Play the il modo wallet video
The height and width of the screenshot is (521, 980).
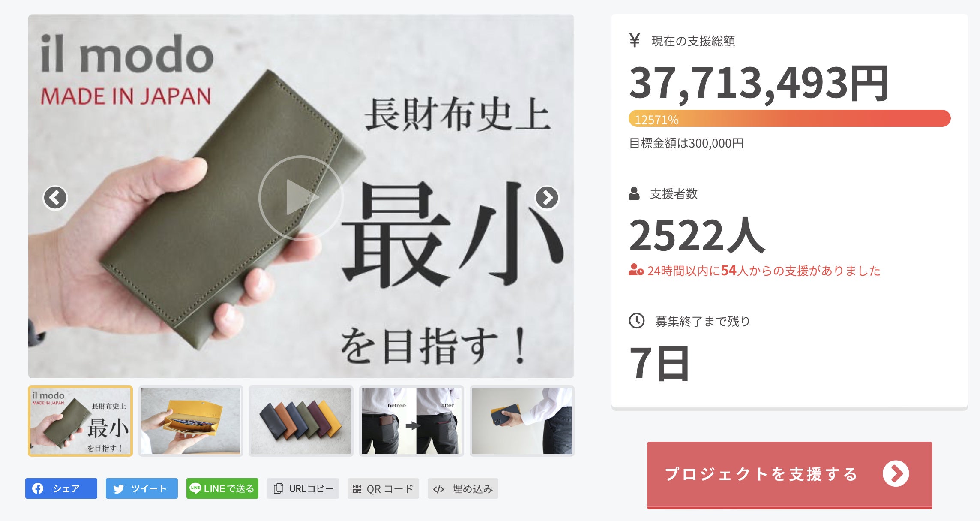[301, 198]
